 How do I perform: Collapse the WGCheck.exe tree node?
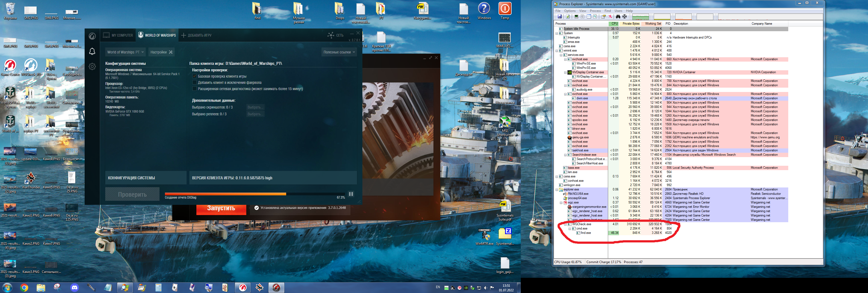tap(565, 224)
